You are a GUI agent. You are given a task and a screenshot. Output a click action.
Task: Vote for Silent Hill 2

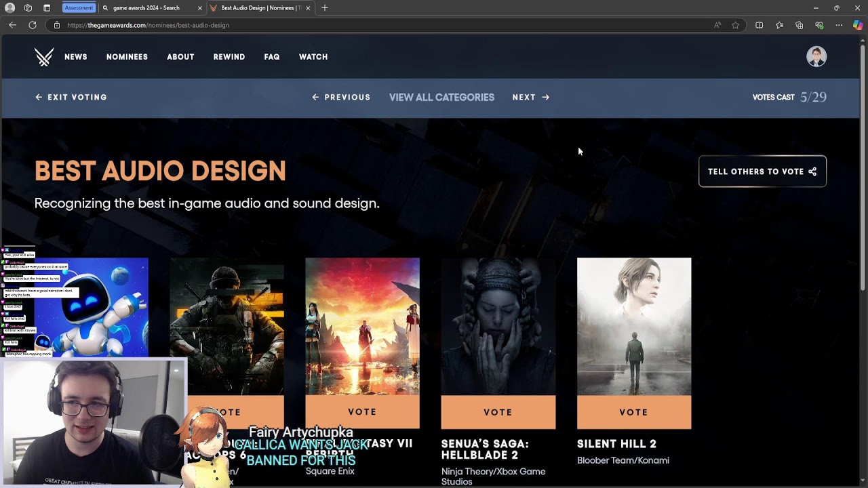(633, 412)
